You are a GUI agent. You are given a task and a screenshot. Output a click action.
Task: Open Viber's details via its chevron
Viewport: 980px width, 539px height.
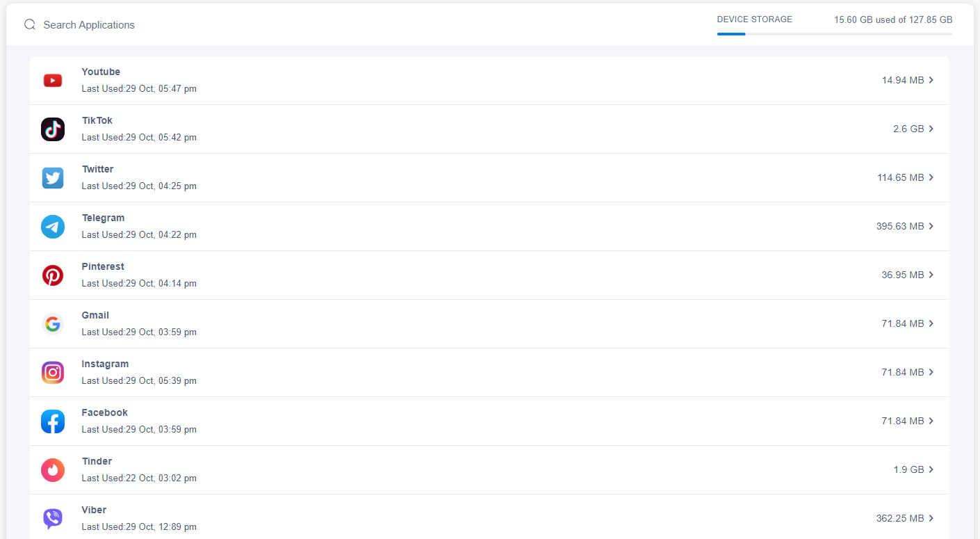931,518
